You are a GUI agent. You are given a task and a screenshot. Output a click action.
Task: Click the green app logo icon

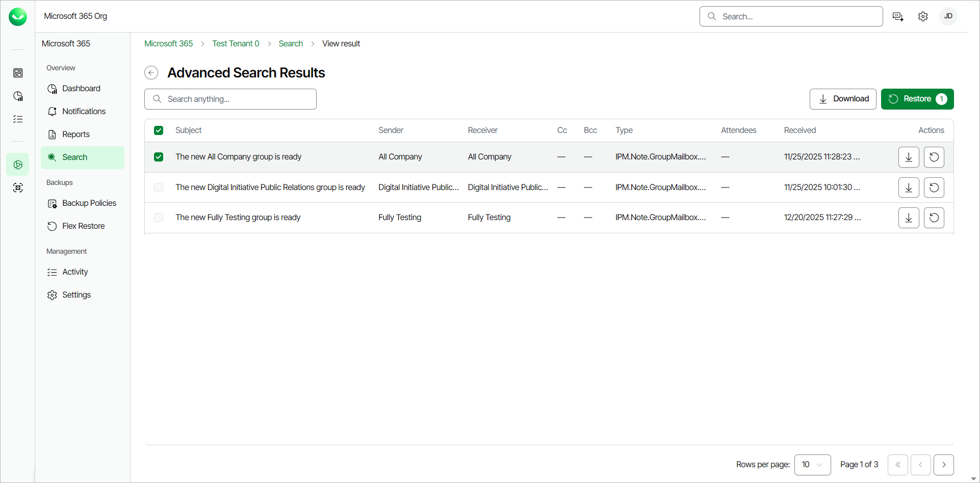click(18, 17)
